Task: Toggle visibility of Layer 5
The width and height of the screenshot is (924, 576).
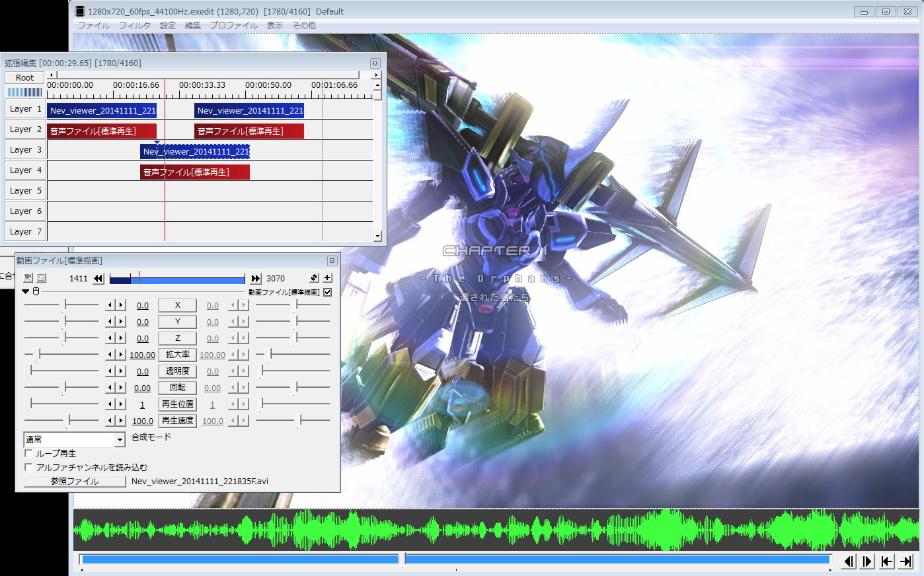Action: pyautogui.click(x=25, y=191)
